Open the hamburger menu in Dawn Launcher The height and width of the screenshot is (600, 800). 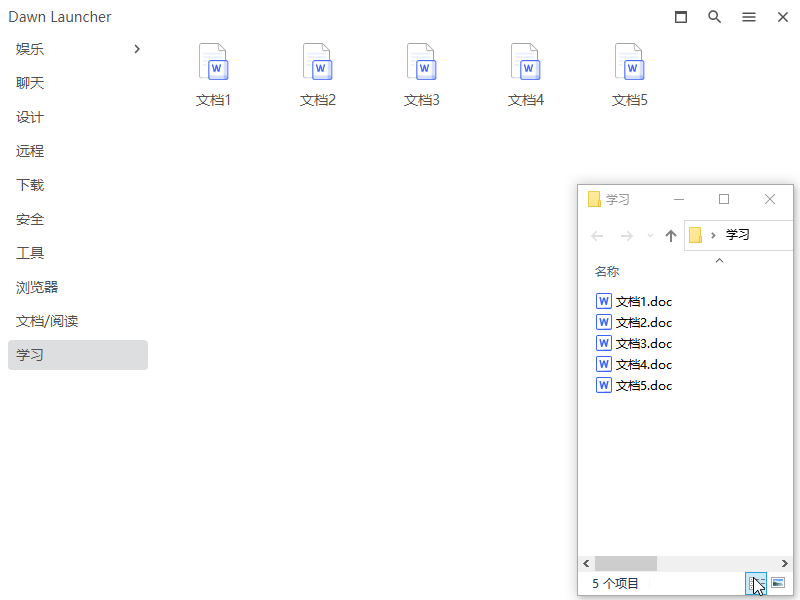[749, 17]
